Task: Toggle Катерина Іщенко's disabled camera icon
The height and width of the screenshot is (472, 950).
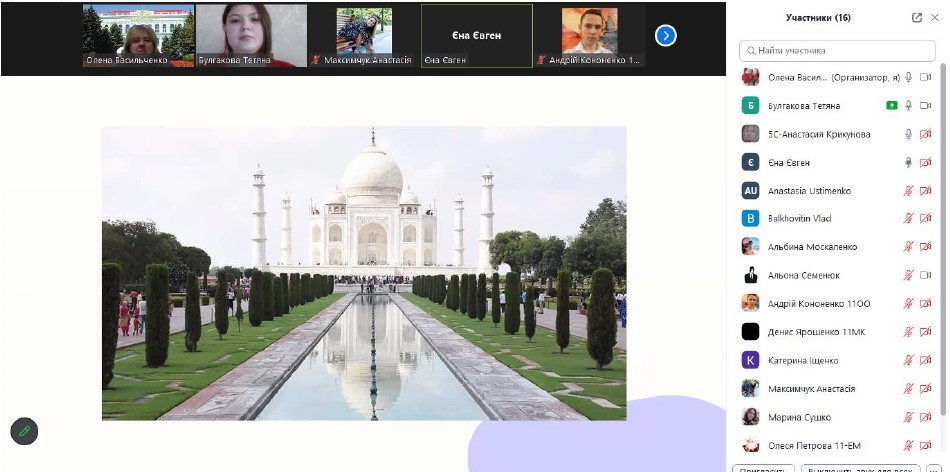Action: (925, 360)
